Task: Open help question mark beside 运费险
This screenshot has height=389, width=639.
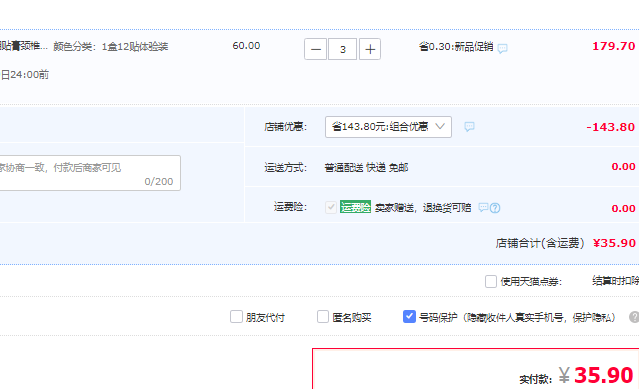Action: click(x=495, y=208)
